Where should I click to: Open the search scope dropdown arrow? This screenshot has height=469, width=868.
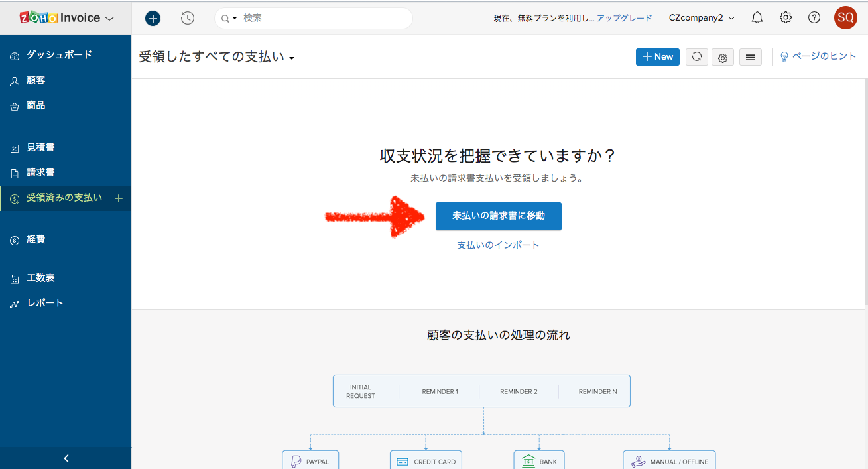(x=235, y=19)
